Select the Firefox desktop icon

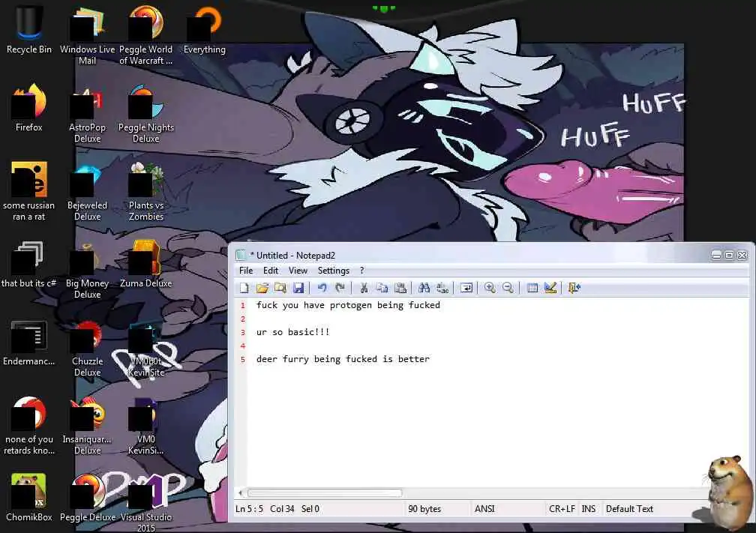click(x=29, y=108)
